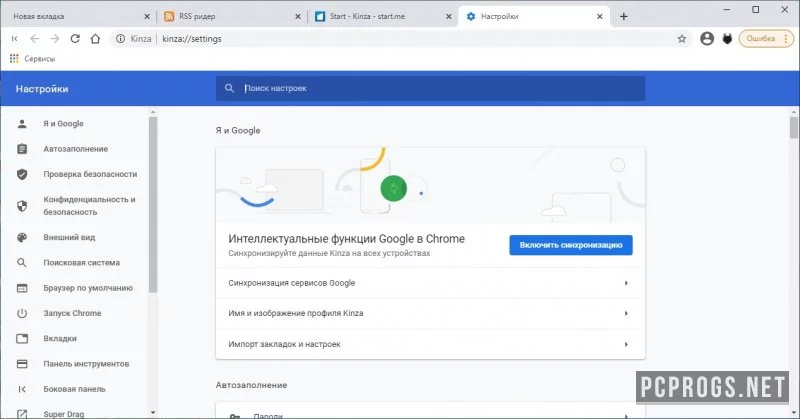The image size is (800, 419).
Task: Close the RSS ридер tab
Action: (298, 16)
